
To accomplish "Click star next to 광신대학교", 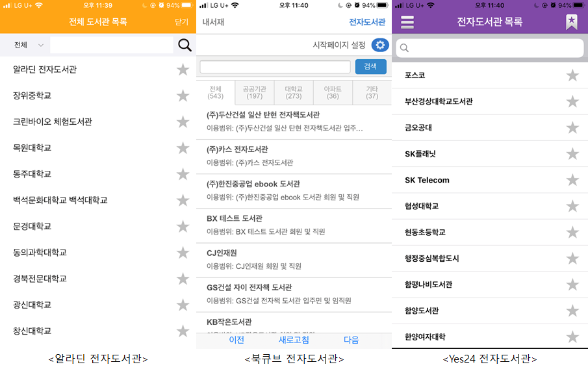I will (183, 305).
